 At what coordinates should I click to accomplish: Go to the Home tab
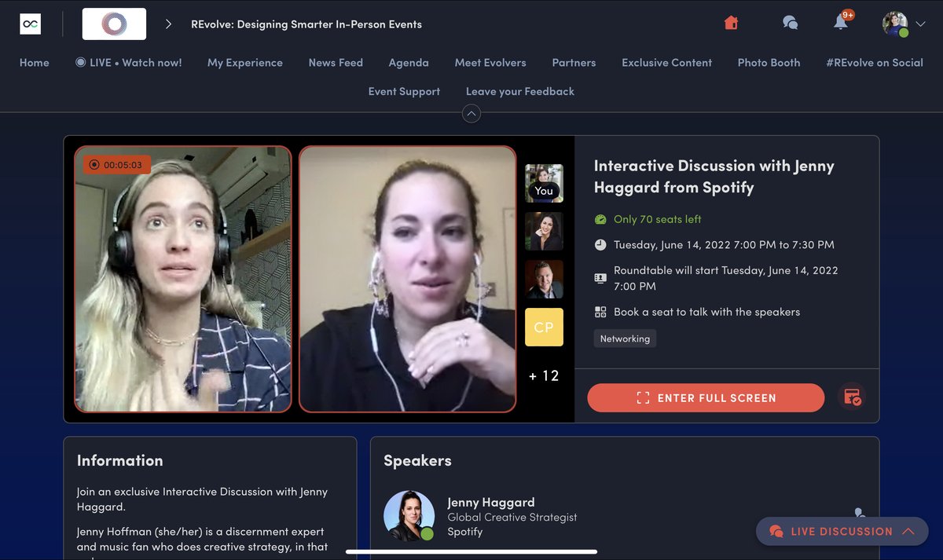tap(35, 63)
